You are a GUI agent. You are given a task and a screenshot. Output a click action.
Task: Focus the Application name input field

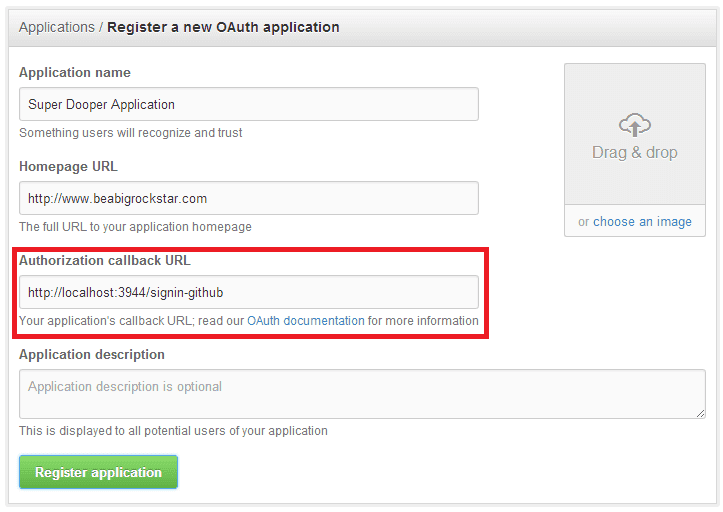click(248, 104)
